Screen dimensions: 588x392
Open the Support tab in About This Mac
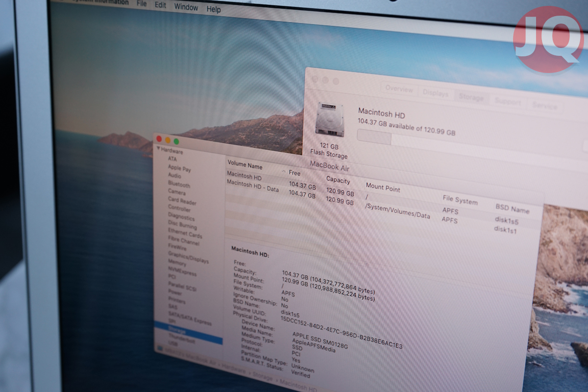(508, 102)
